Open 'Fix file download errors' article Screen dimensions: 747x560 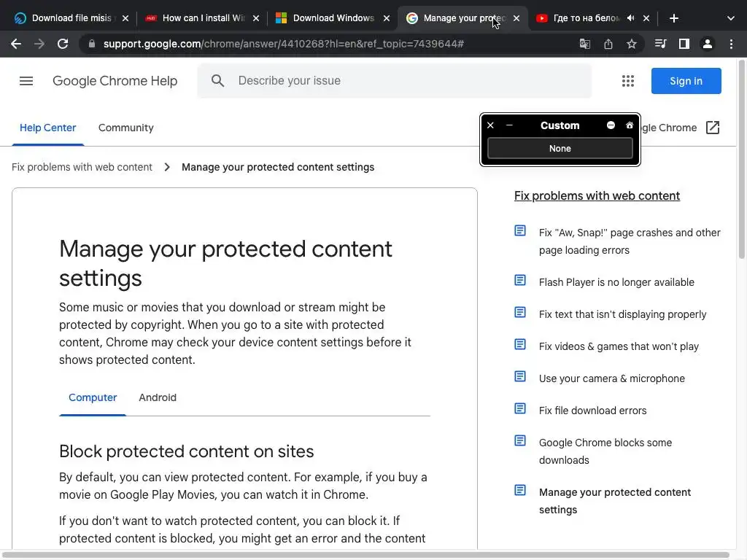[592, 411]
